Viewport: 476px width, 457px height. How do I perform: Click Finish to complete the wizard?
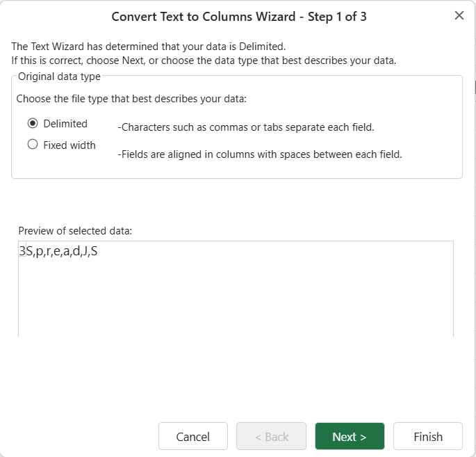tap(428, 436)
